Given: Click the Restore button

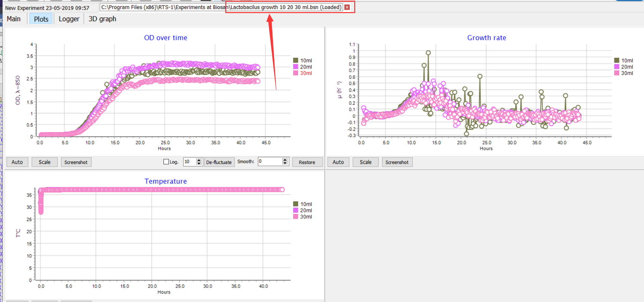Looking at the screenshot, I should [307, 162].
